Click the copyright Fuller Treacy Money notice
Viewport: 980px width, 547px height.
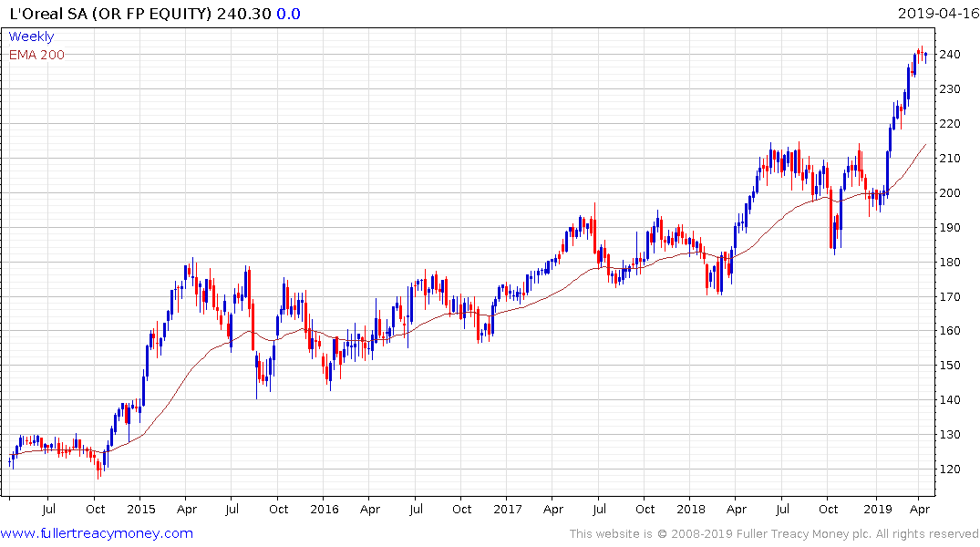[774, 534]
